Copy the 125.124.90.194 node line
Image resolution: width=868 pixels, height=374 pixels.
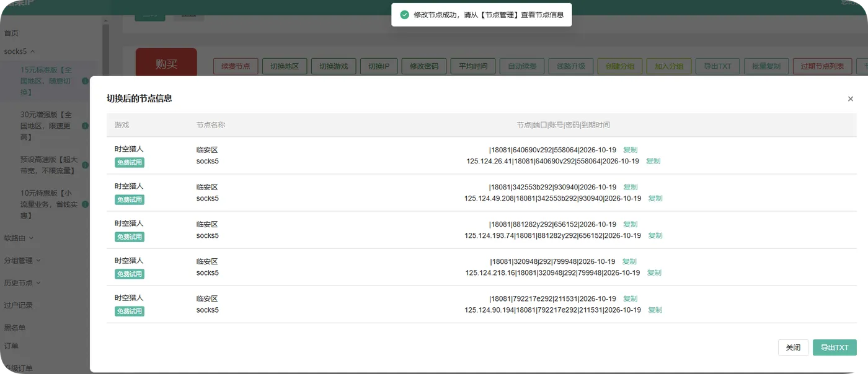coord(655,310)
